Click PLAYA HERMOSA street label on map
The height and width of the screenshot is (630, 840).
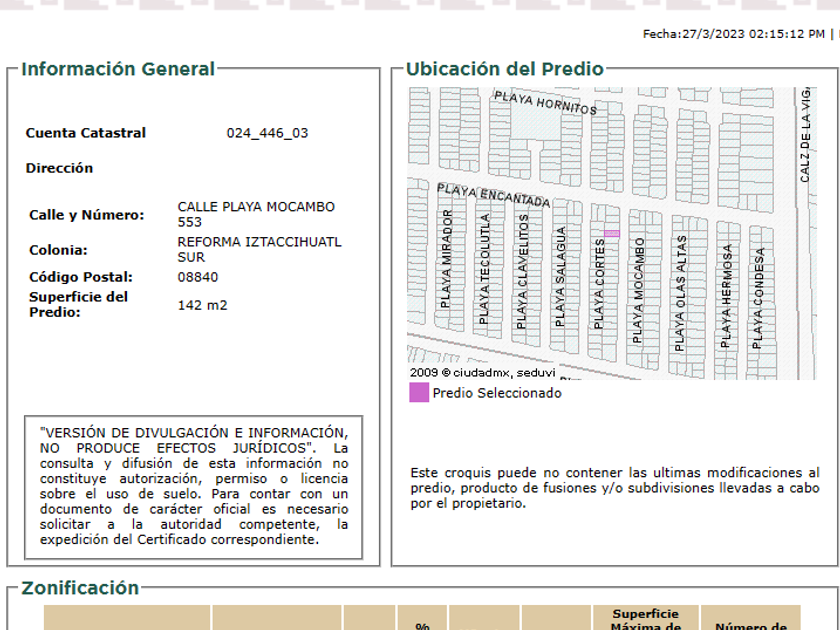[x=726, y=296]
